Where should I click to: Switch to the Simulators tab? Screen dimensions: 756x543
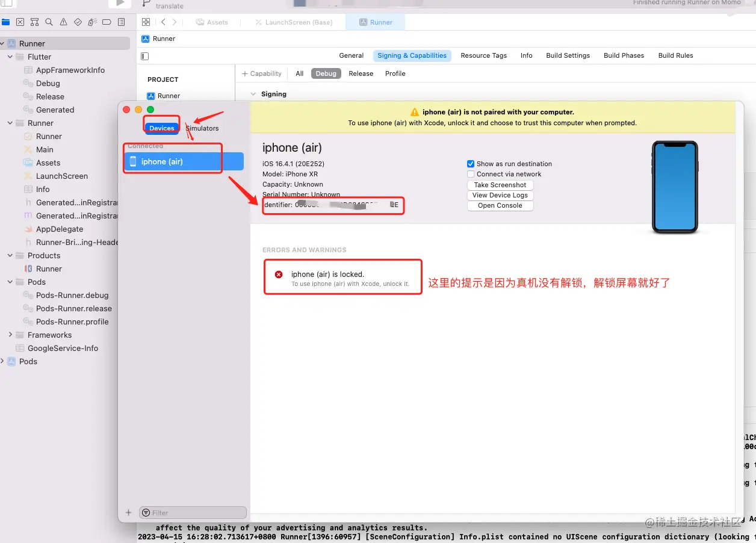(x=202, y=128)
